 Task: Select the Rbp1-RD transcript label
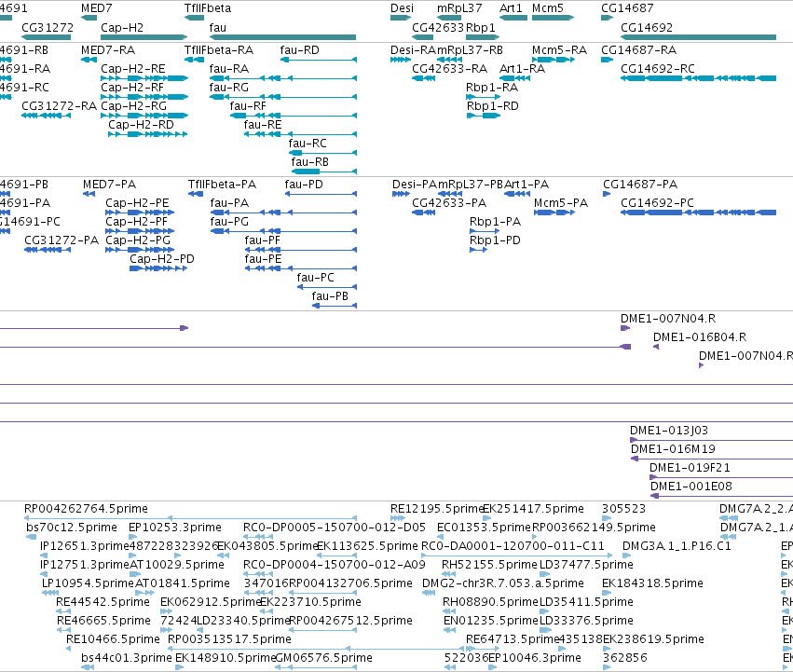pos(492,106)
